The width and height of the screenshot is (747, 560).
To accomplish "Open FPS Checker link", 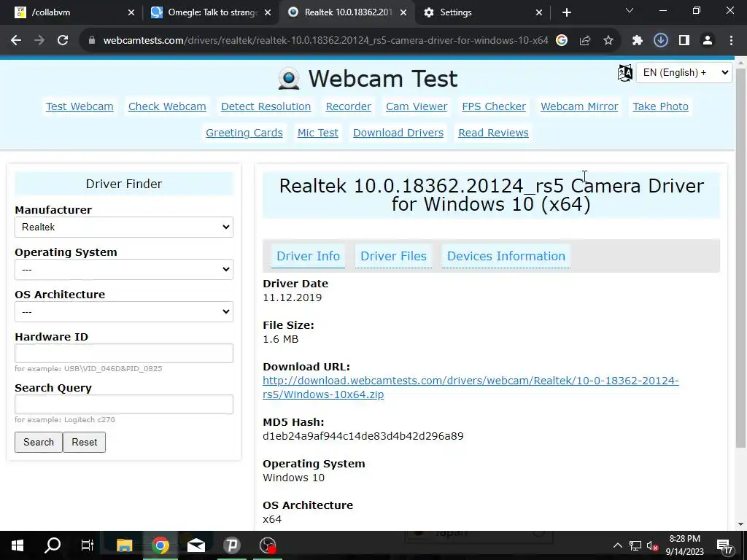I will 494,106.
